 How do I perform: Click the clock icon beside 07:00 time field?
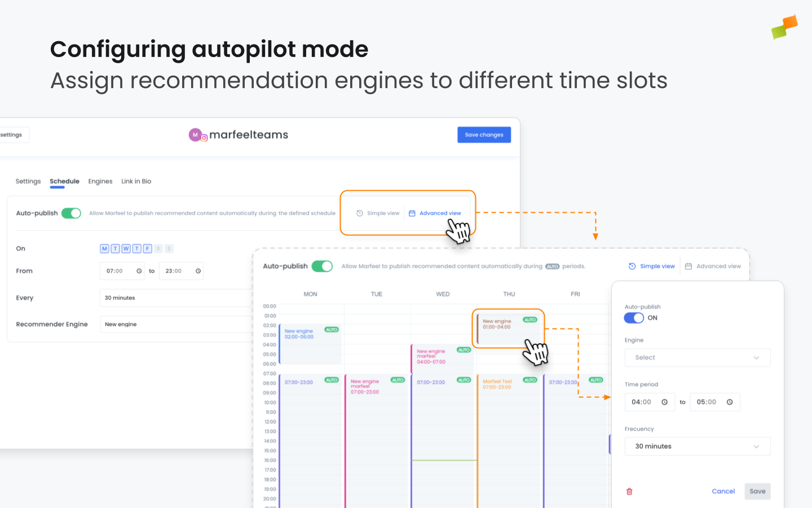pos(139,271)
